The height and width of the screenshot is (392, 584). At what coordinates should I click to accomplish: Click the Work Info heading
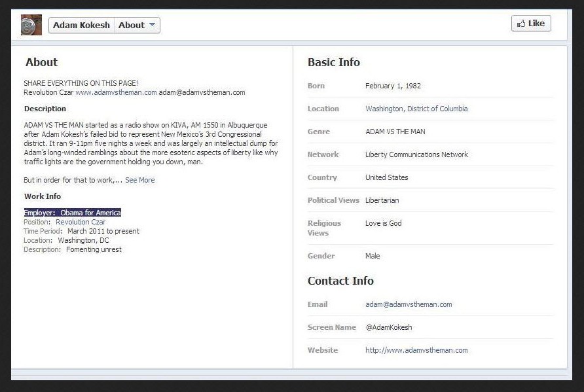click(43, 196)
